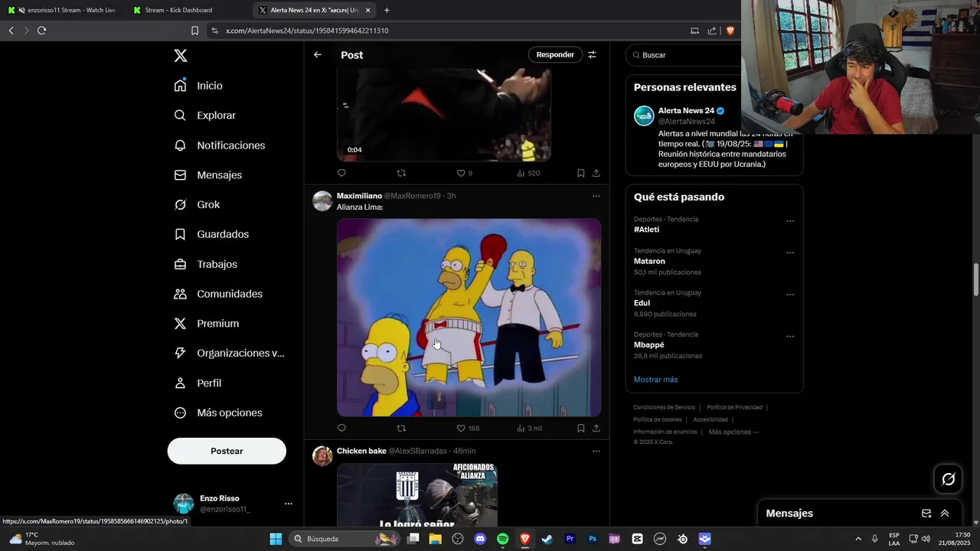980x551 pixels.
Task: Open Enzo Risso account menu dots
Action: 289,504
